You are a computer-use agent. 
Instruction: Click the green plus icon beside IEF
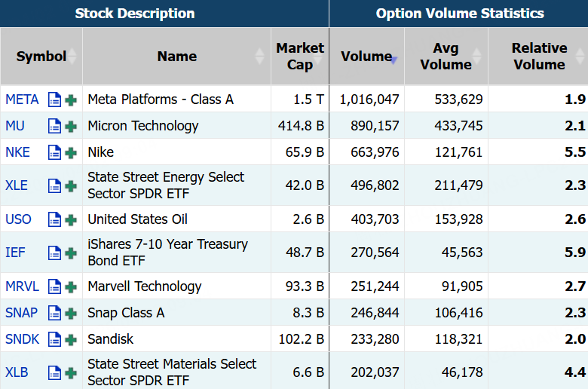71,253
